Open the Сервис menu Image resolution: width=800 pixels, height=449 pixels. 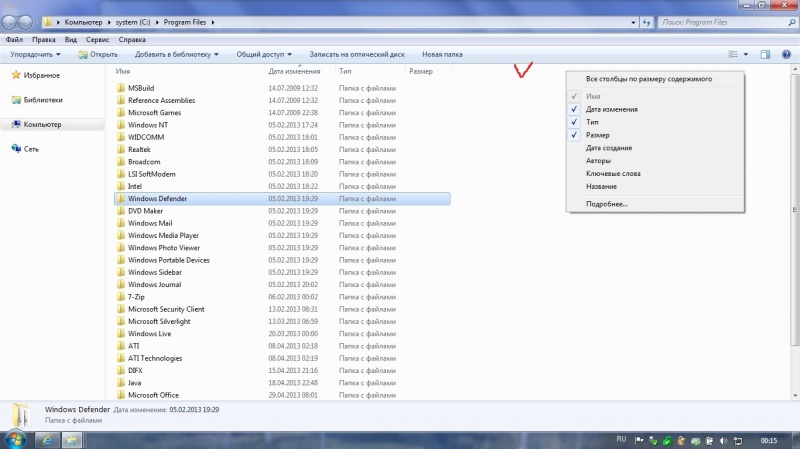click(98, 39)
